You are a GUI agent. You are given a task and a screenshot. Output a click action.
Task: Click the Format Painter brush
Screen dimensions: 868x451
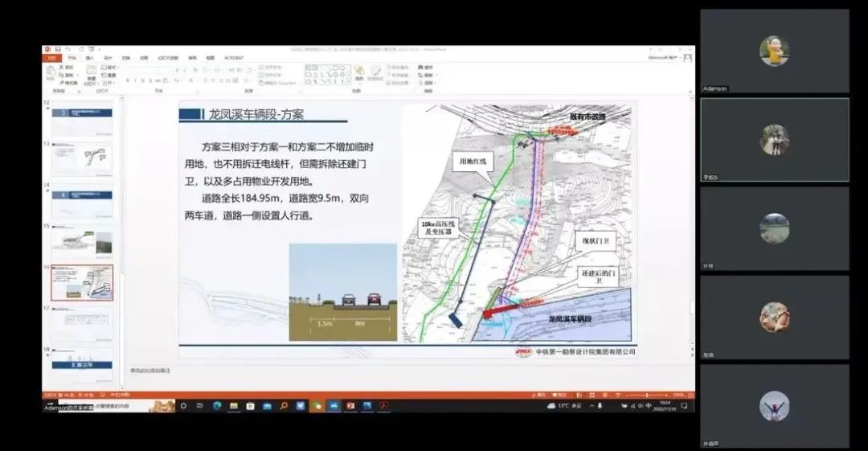tap(68, 83)
